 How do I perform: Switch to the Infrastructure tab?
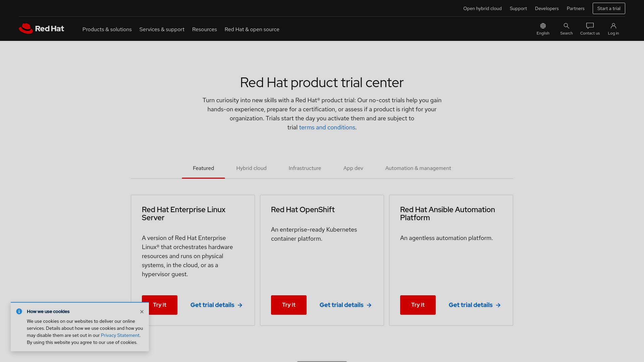(305, 168)
